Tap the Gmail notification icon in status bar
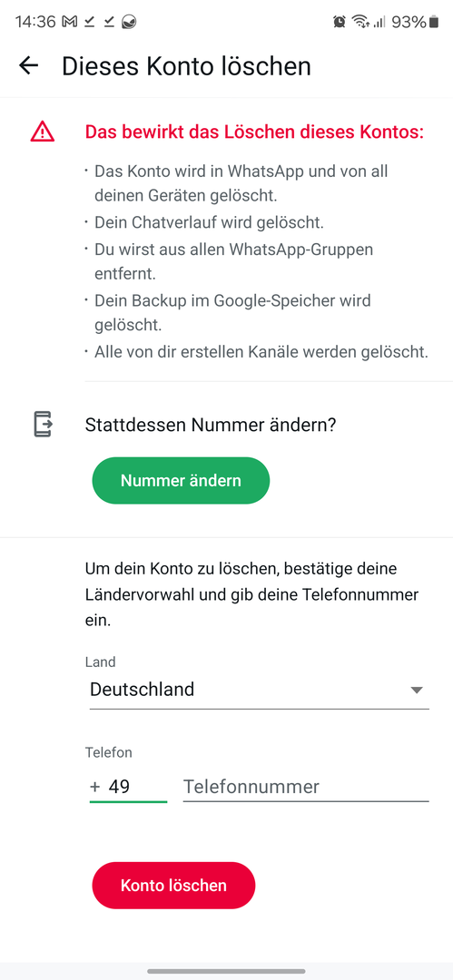 (x=70, y=23)
